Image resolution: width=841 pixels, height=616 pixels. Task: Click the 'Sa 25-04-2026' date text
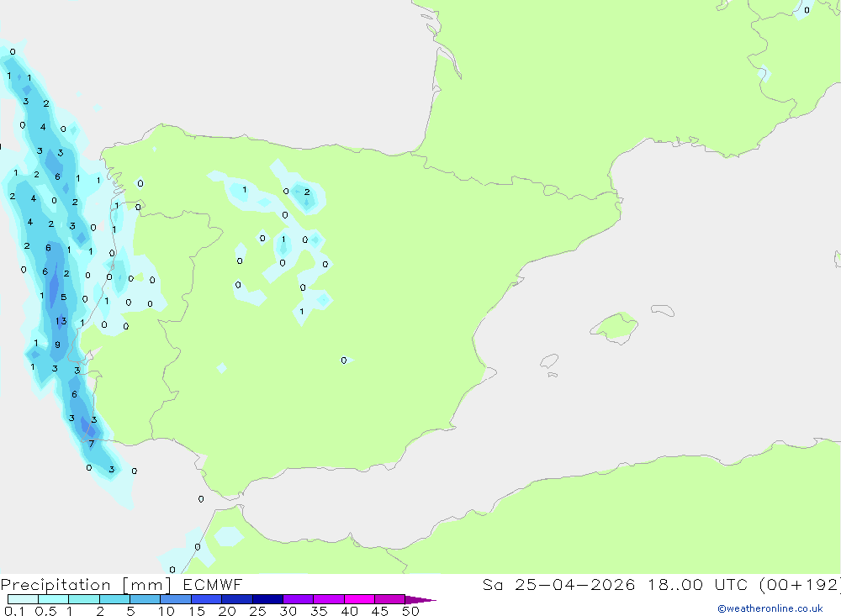[559, 585]
